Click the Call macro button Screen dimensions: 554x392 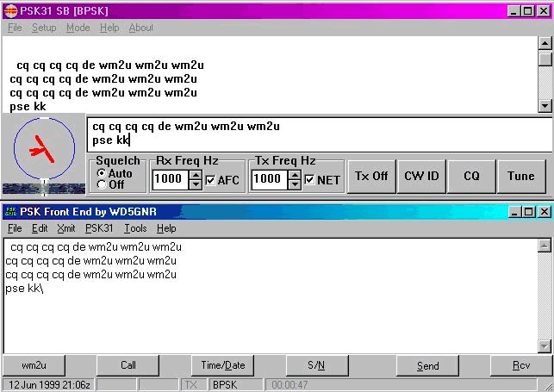pyautogui.click(x=128, y=365)
